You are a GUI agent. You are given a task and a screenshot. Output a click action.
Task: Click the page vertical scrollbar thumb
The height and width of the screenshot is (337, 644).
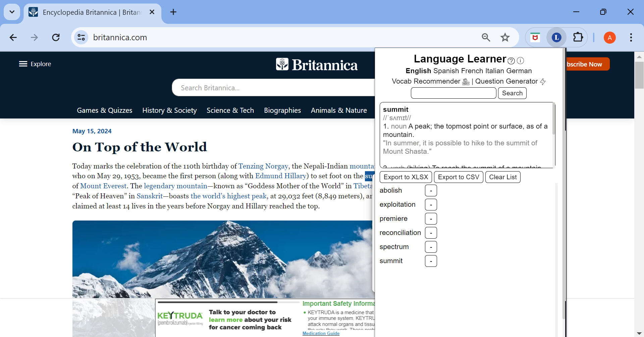639,75
